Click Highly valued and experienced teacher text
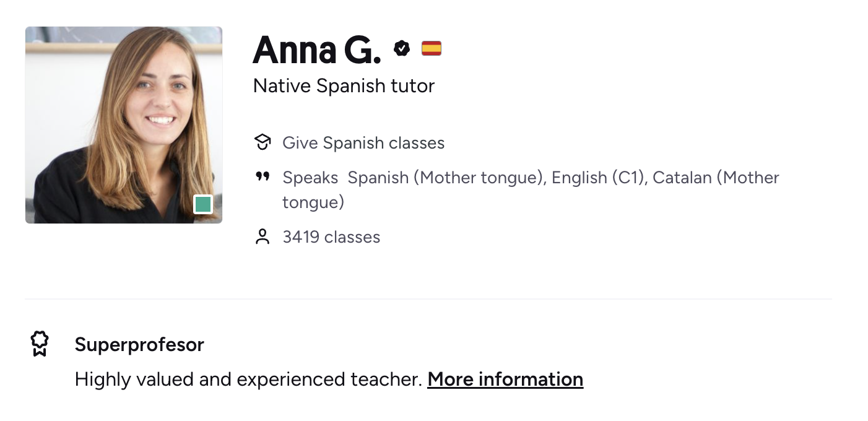The width and height of the screenshot is (868, 421). coord(248,379)
